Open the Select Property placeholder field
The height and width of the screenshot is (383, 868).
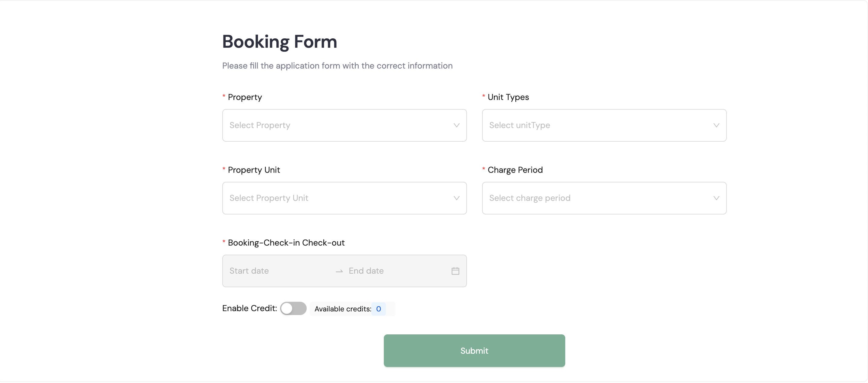click(337, 125)
